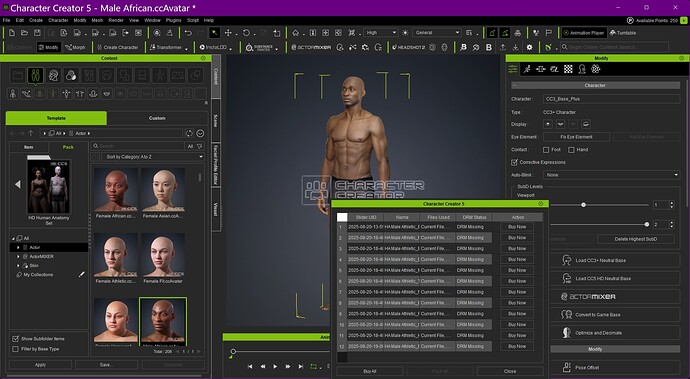This screenshot has width=690, height=379.
Task: Click the bold B toolbar icon
Action: [489, 47]
